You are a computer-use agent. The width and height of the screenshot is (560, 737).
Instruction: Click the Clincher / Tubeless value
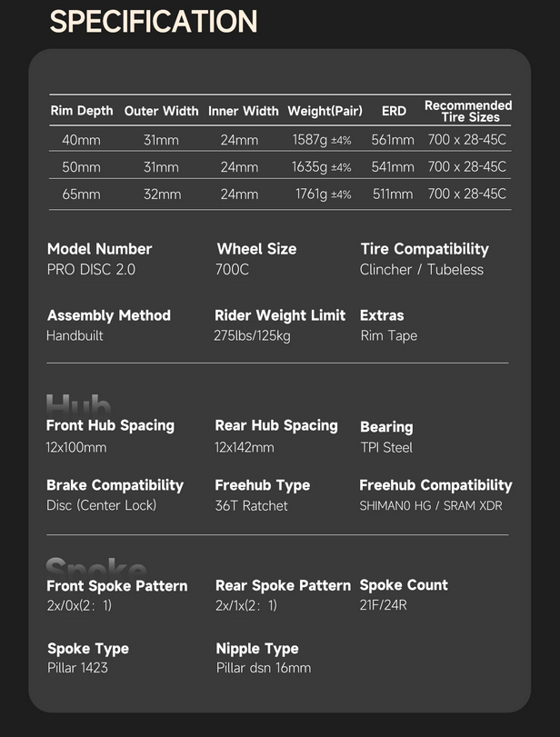422,270
